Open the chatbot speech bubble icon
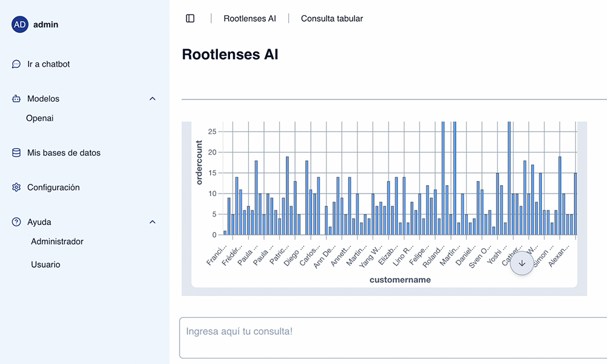The height and width of the screenshot is (364, 607). coord(16,64)
